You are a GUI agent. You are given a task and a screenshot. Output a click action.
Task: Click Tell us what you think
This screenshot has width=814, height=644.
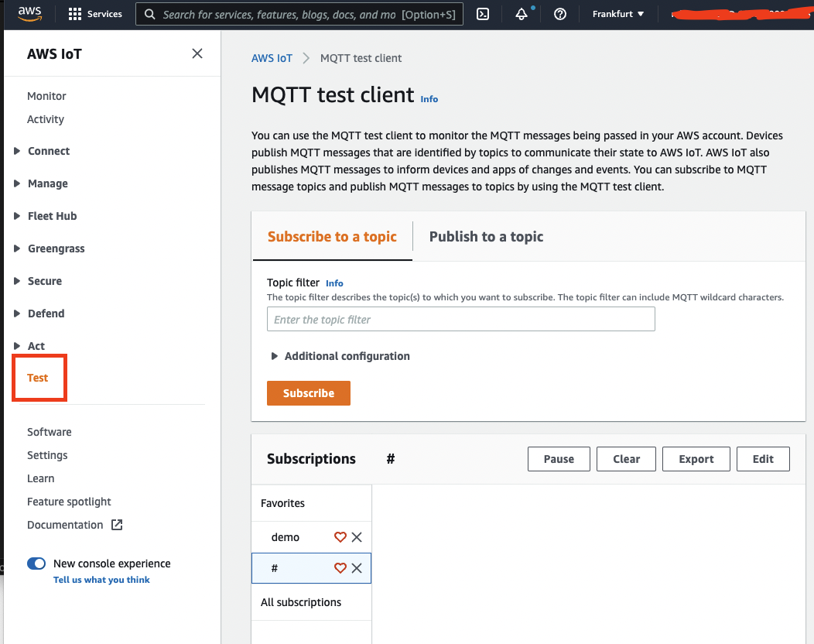102,580
